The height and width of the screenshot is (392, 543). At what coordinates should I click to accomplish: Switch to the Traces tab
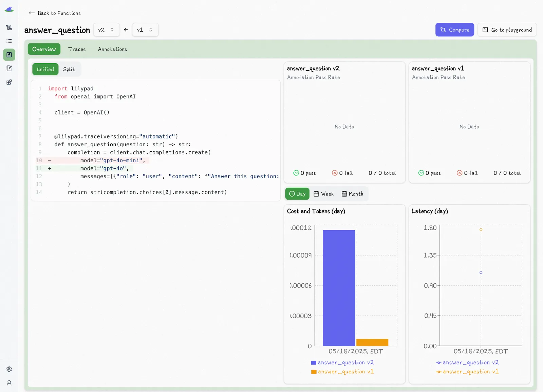pos(77,49)
